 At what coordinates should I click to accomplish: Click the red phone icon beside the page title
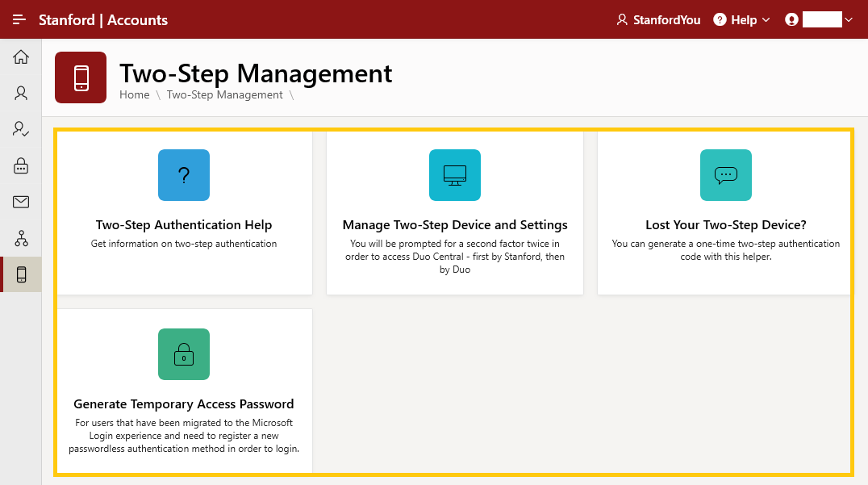pyautogui.click(x=81, y=77)
